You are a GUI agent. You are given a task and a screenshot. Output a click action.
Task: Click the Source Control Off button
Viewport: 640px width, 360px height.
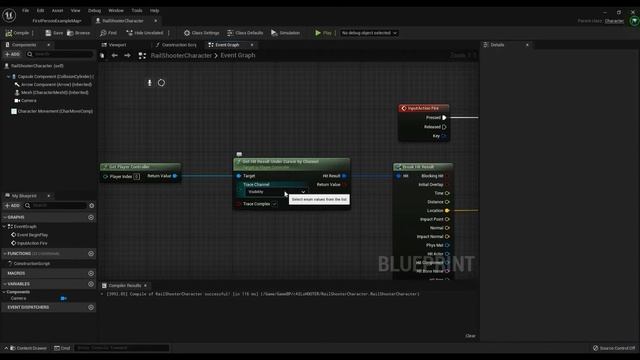[614, 348]
